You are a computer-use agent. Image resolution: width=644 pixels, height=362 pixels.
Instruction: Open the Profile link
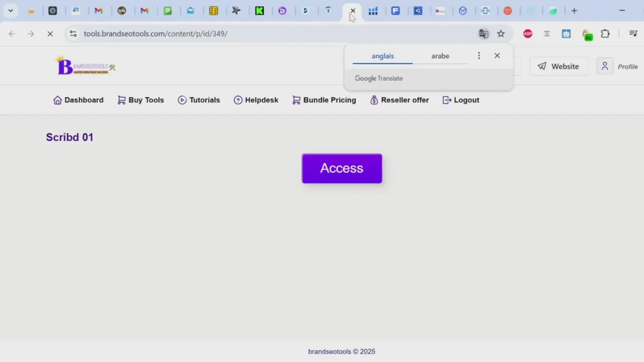tap(627, 67)
